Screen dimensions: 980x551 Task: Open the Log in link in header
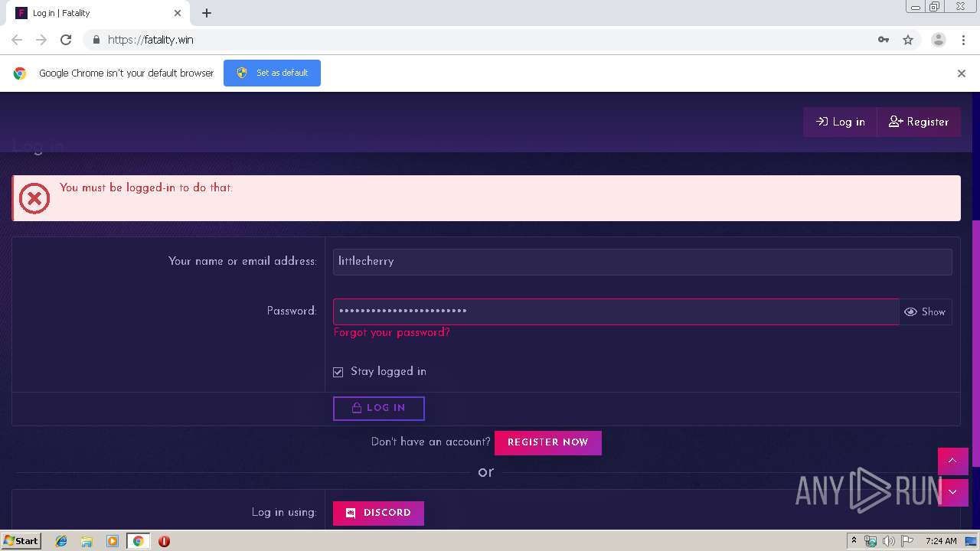[x=841, y=122]
